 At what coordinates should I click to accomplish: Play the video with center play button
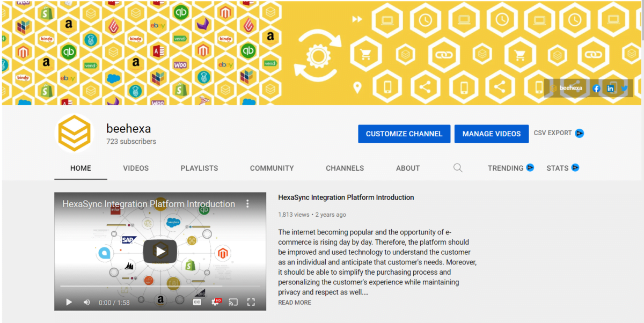pos(160,251)
